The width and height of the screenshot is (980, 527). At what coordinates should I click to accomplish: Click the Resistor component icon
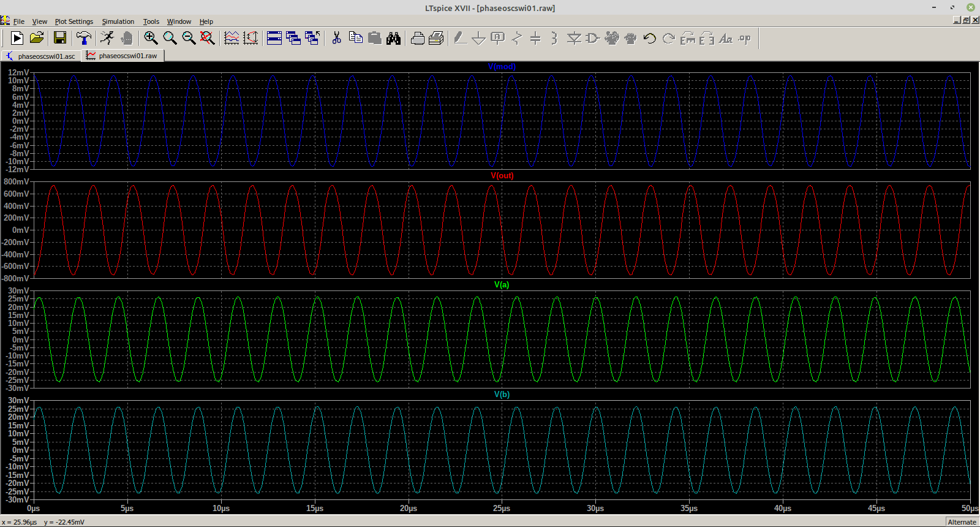[517, 38]
